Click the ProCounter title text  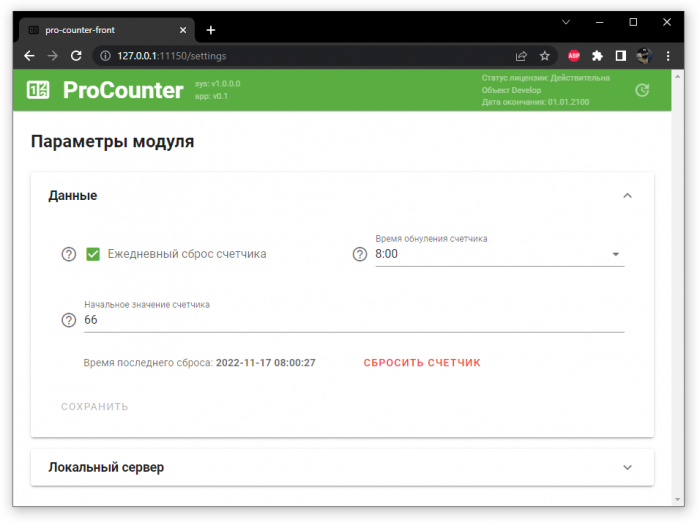point(123,90)
